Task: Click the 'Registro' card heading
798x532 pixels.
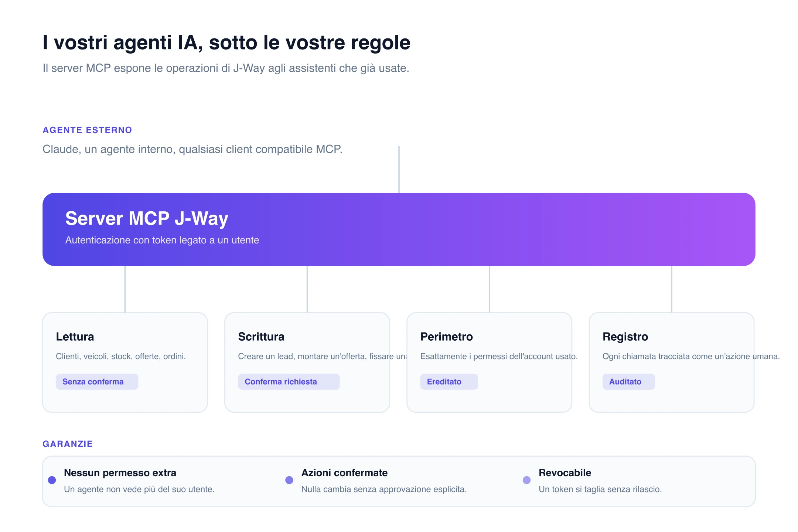Action: 625,337
